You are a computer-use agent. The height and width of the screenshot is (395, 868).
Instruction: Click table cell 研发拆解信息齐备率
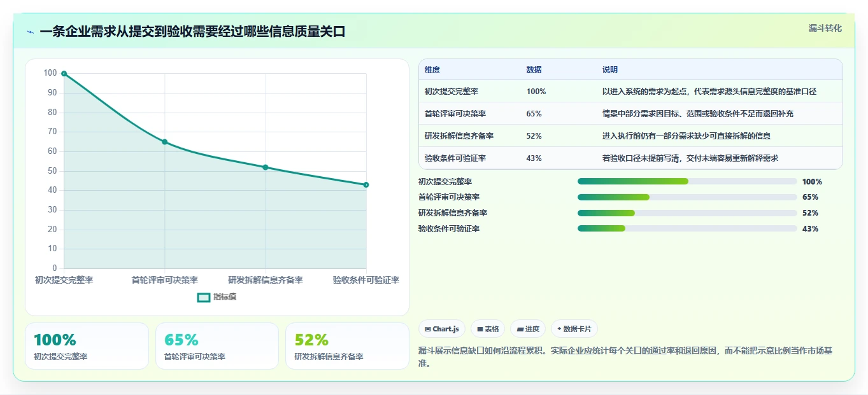[459, 136]
